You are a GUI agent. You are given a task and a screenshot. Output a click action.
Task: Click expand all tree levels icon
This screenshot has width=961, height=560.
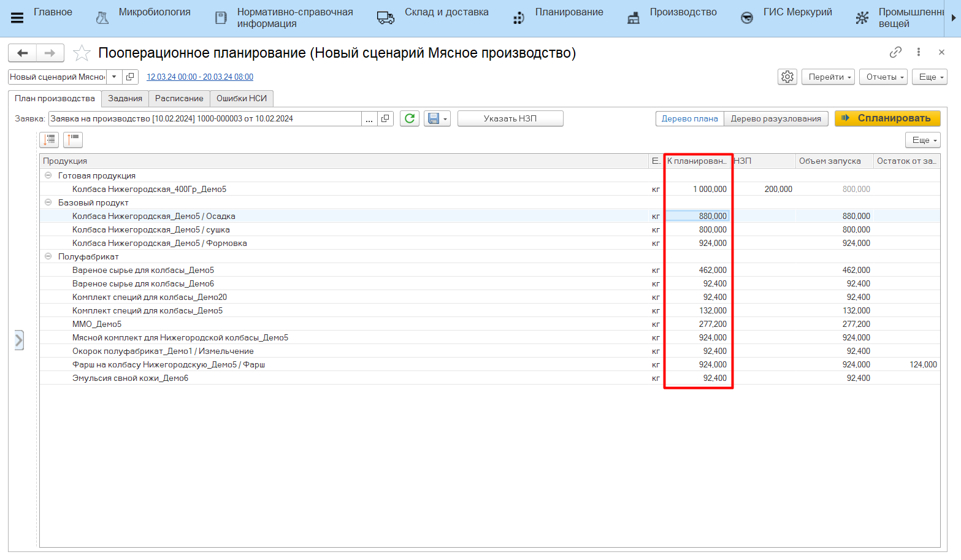coord(50,140)
